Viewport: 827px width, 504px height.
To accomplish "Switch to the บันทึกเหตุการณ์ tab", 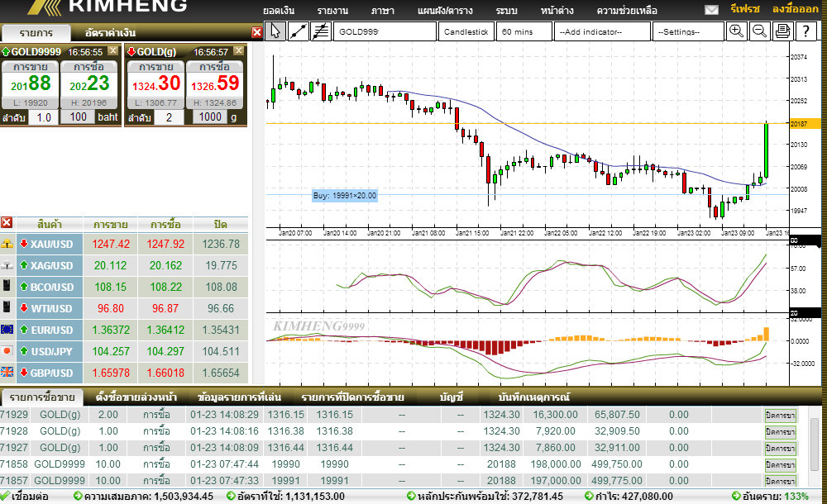I will point(533,397).
